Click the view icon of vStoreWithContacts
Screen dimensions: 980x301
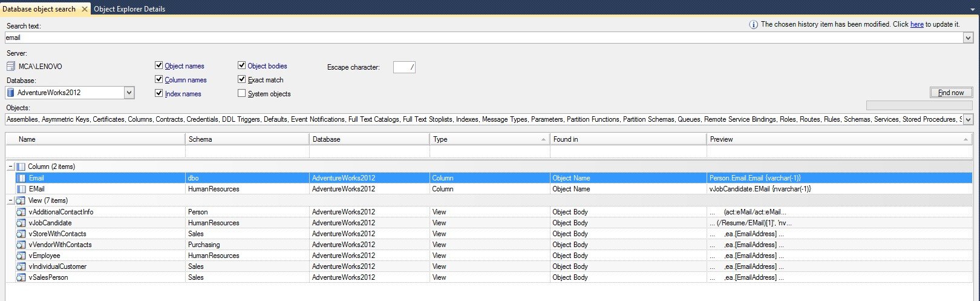coord(21,234)
